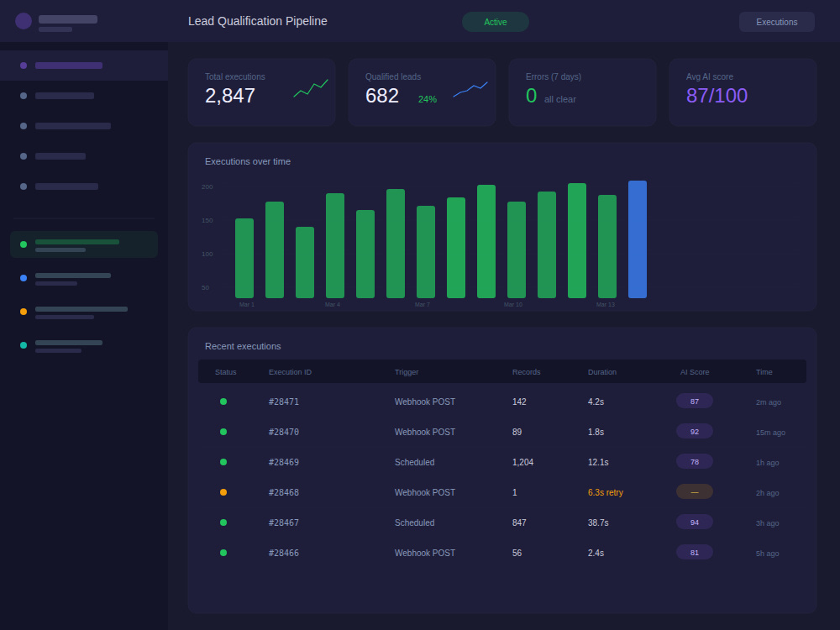Screen dimensions: 840x630
Task: Select the blue bar in the executions chart
Action: click(638, 239)
